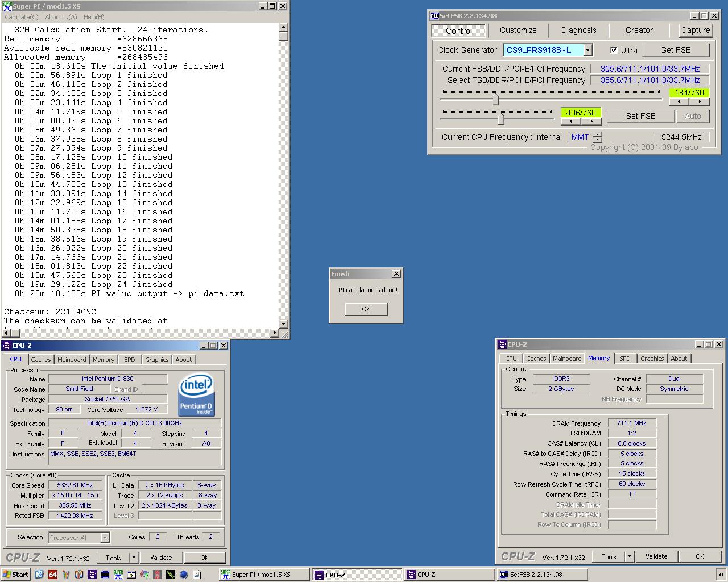Select Diagnosis tab in SetFSB
Screen dimensions: 728x582
tap(578, 30)
